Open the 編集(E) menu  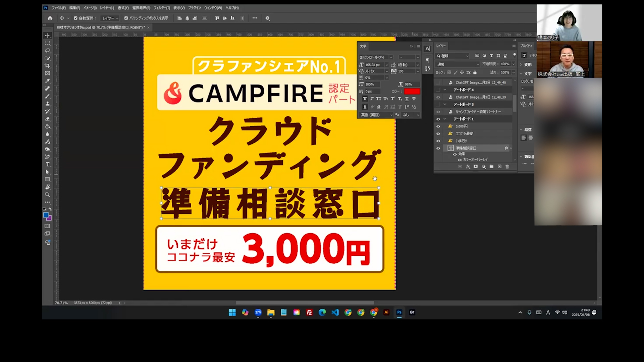tap(74, 8)
